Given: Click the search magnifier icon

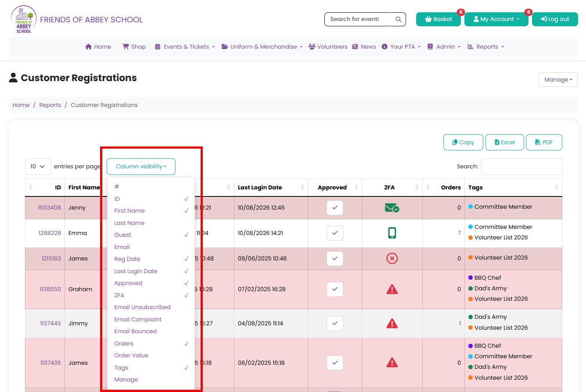Looking at the screenshot, I should pyautogui.click(x=398, y=19).
